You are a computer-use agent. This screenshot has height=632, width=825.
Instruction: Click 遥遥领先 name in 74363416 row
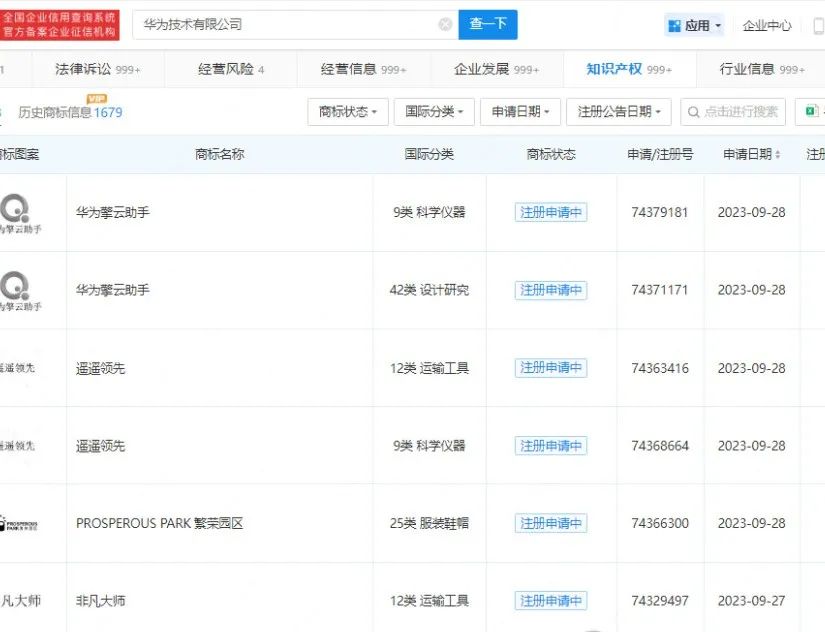point(100,368)
